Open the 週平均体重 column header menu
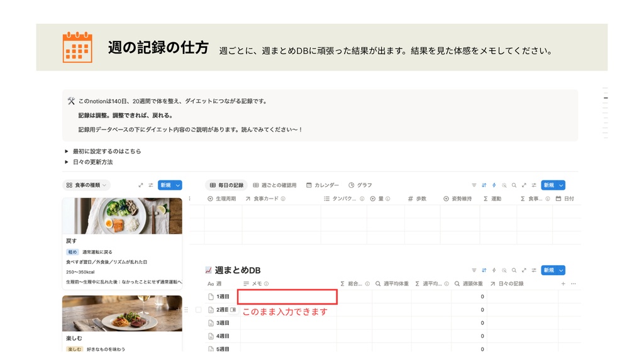 [x=392, y=283]
